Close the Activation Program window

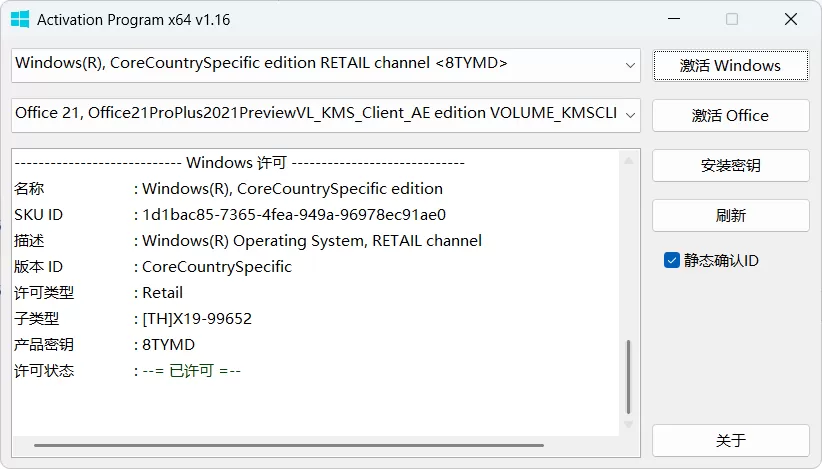(791, 19)
